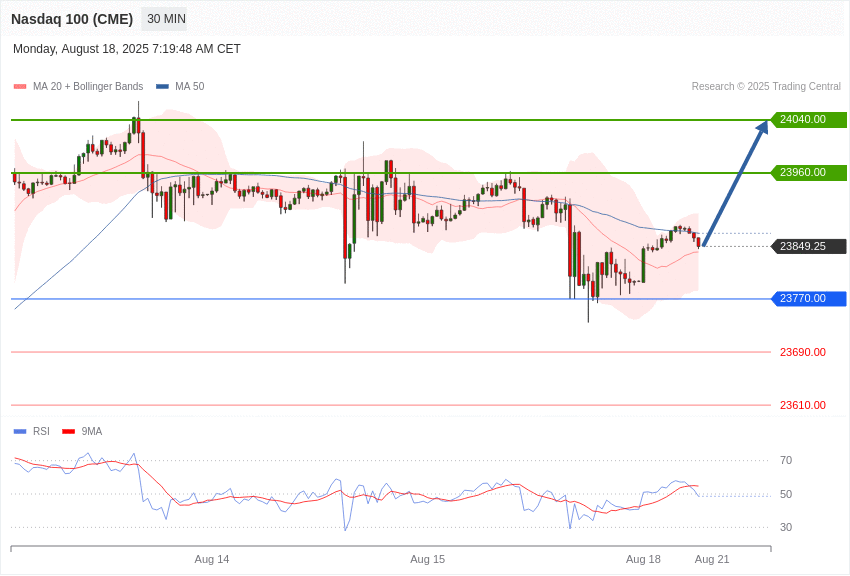850x576 pixels.
Task: Click the RSI 50 level label
Action: [786, 494]
